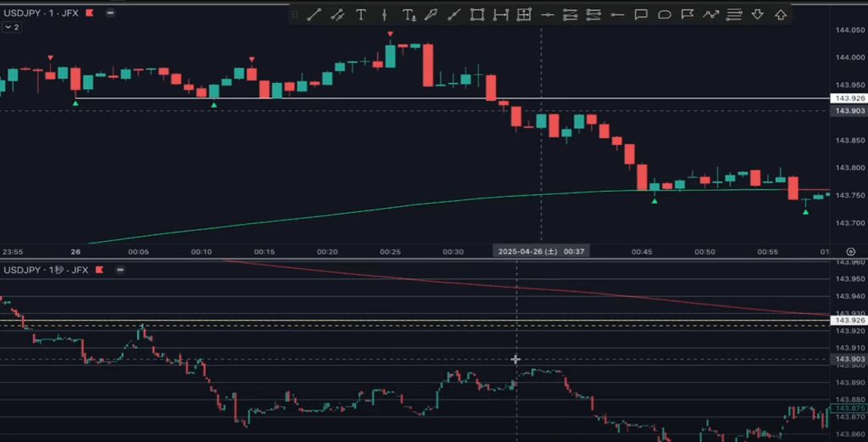868x442 pixels.
Task: Select the arrow up marker tool
Action: (781, 14)
